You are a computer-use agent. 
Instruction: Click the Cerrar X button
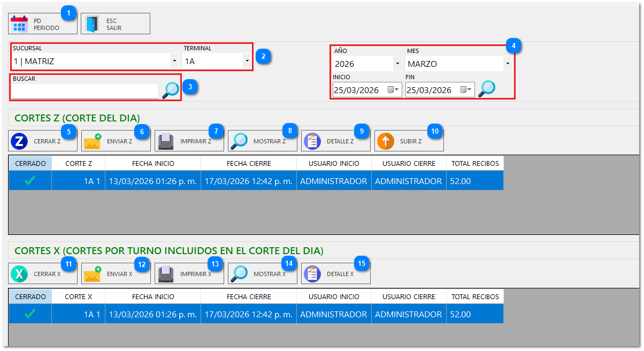pyautogui.click(x=43, y=273)
